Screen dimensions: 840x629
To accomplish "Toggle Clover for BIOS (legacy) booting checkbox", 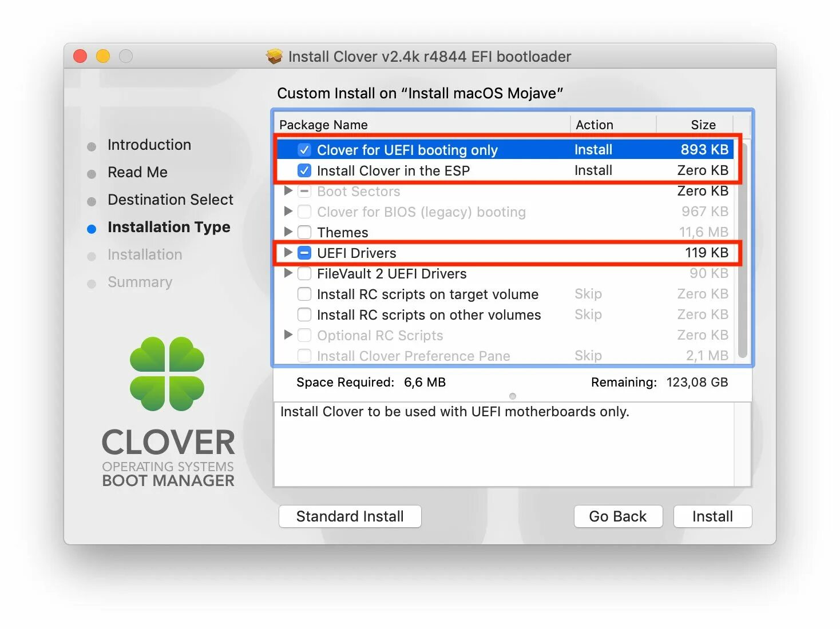I will (x=304, y=212).
